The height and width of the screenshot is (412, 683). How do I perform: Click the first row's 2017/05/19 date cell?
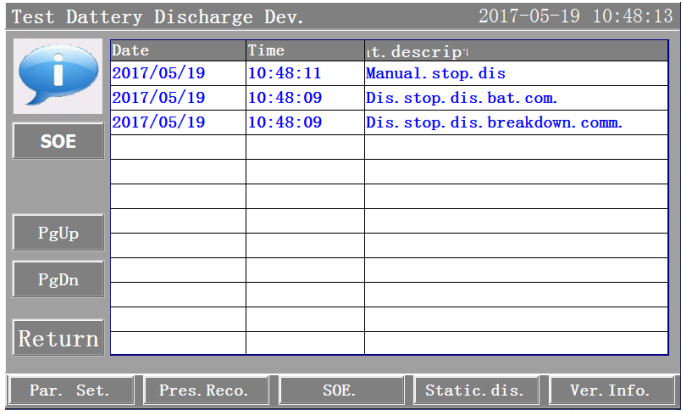pos(158,74)
